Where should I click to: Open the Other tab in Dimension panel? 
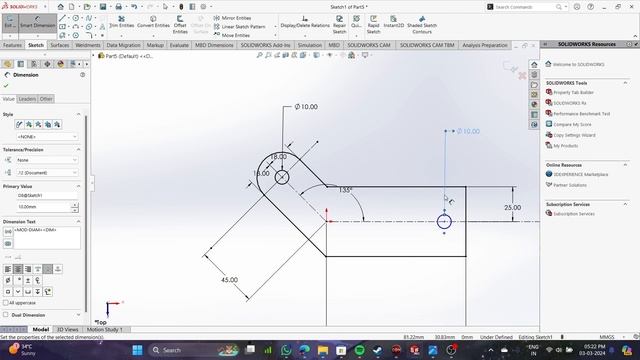click(46, 99)
